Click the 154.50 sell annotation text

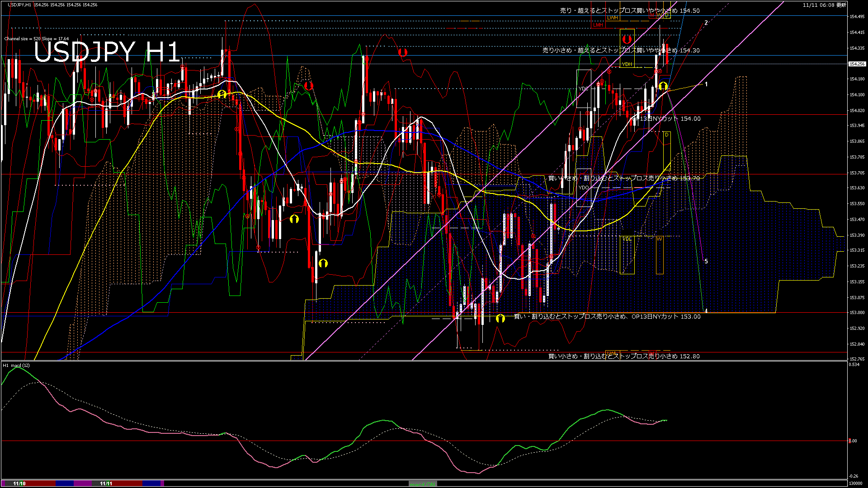tap(629, 10)
